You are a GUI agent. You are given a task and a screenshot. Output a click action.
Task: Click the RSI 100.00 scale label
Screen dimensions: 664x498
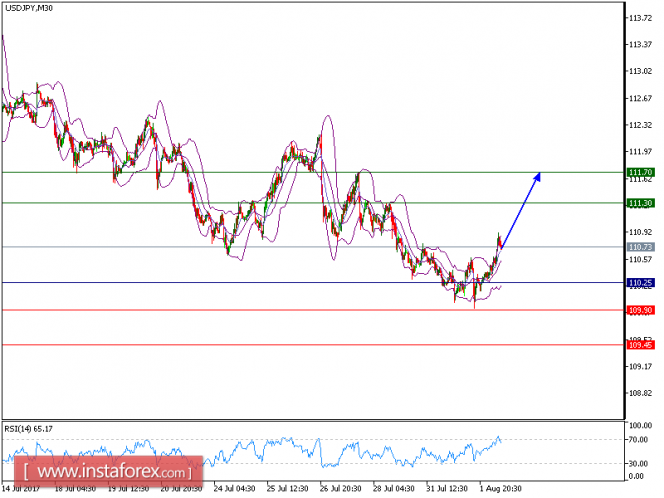pos(640,425)
